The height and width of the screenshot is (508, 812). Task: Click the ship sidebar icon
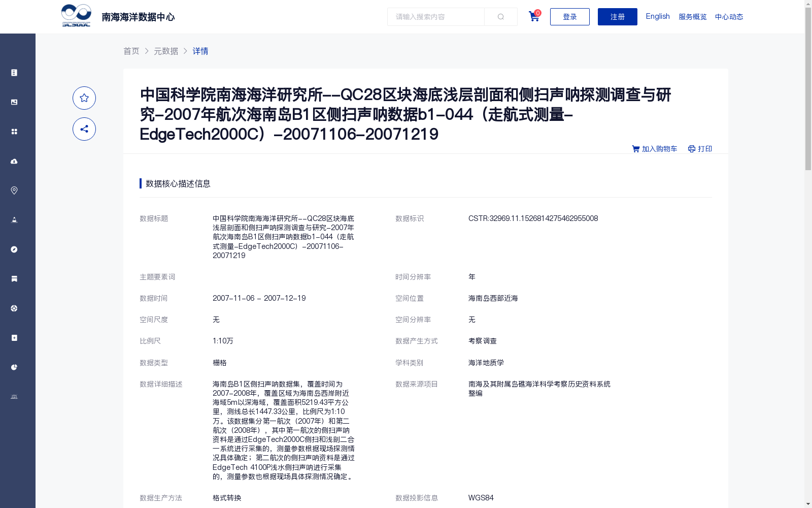pyautogui.click(x=14, y=220)
